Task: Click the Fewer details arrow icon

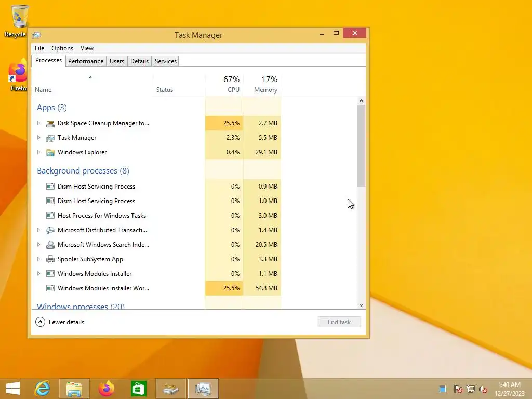Action: 40,322
